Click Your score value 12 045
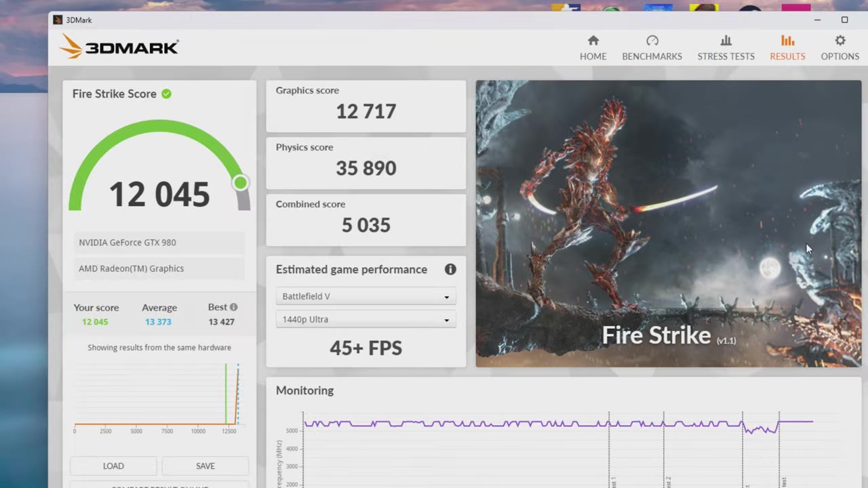 tap(95, 322)
